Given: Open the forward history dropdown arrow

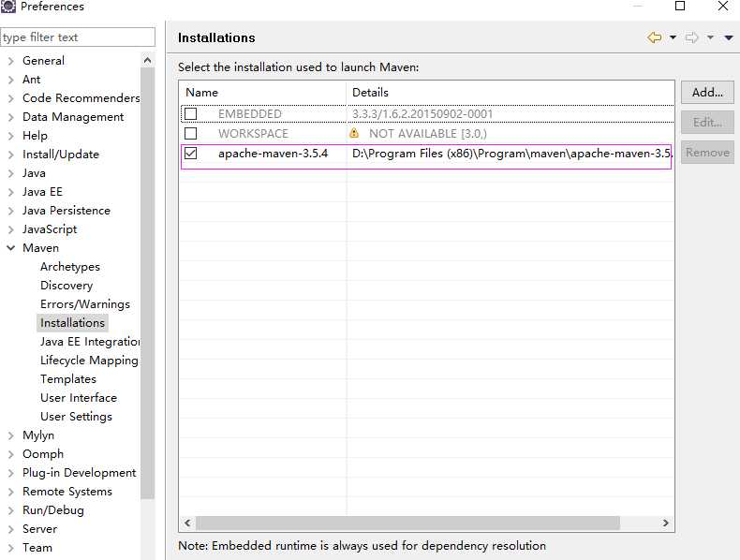Looking at the screenshot, I should click(x=710, y=37).
